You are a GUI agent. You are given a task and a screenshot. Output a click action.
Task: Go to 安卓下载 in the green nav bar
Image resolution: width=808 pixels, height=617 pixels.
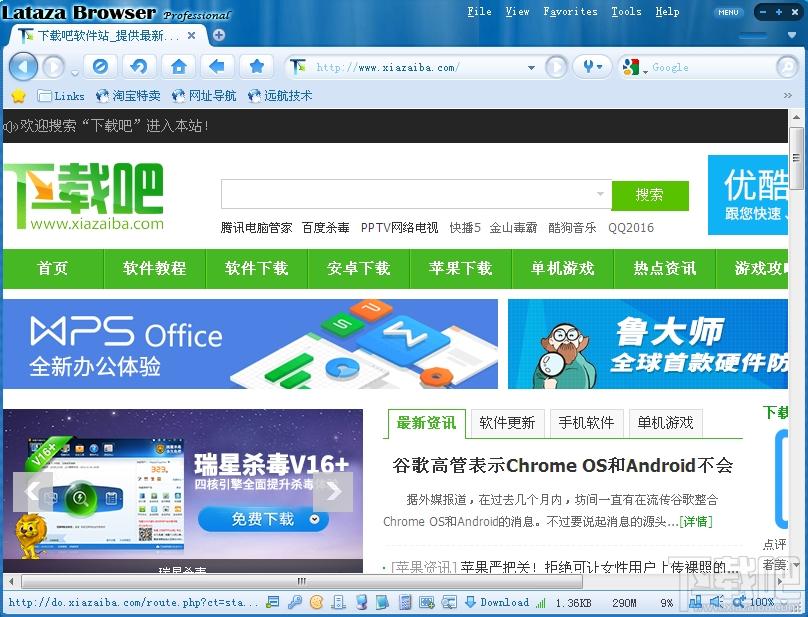pos(359,268)
